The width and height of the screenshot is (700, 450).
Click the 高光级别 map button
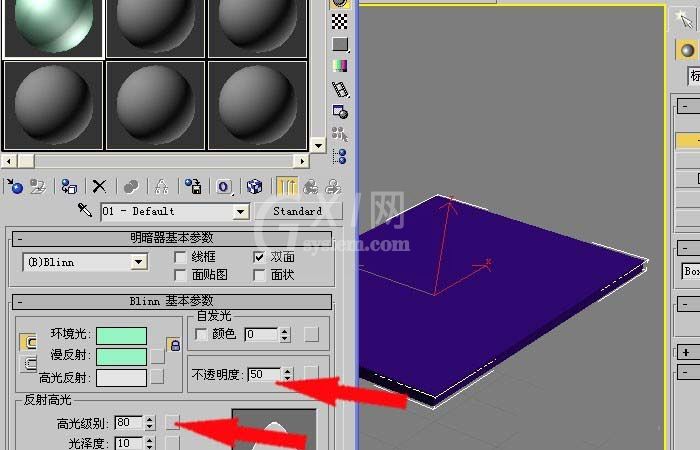pyautogui.click(x=172, y=422)
